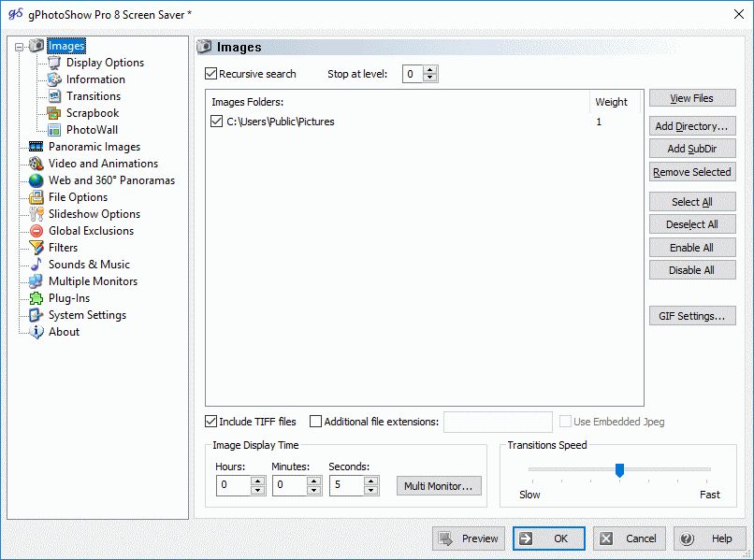Image resolution: width=754 pixels, height=560 pixels.
Task: Open Display Options settings page
Action: pyautogui.click(x=105, y=63)
